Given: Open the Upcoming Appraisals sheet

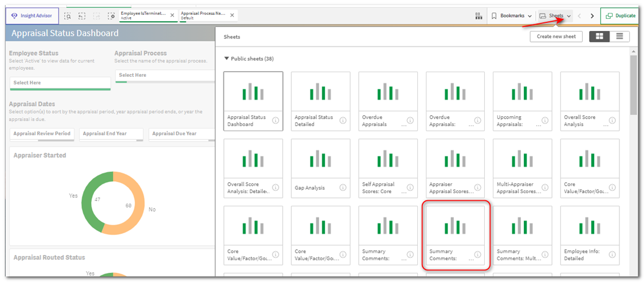Looking at the screenshot, I should click(523, 101).
